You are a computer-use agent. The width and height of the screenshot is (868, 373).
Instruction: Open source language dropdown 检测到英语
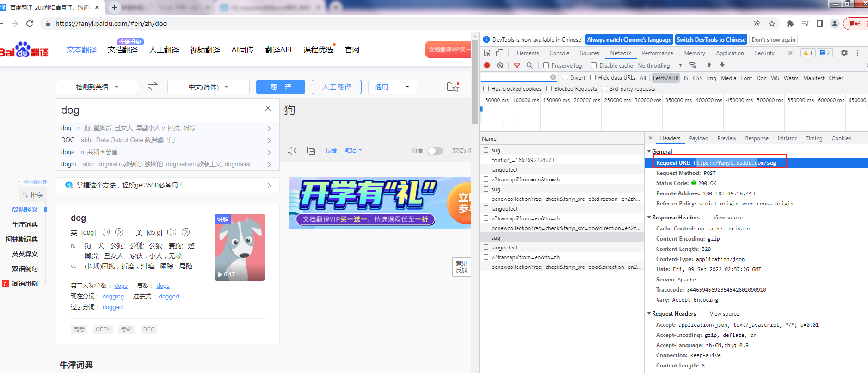(97, 87)
